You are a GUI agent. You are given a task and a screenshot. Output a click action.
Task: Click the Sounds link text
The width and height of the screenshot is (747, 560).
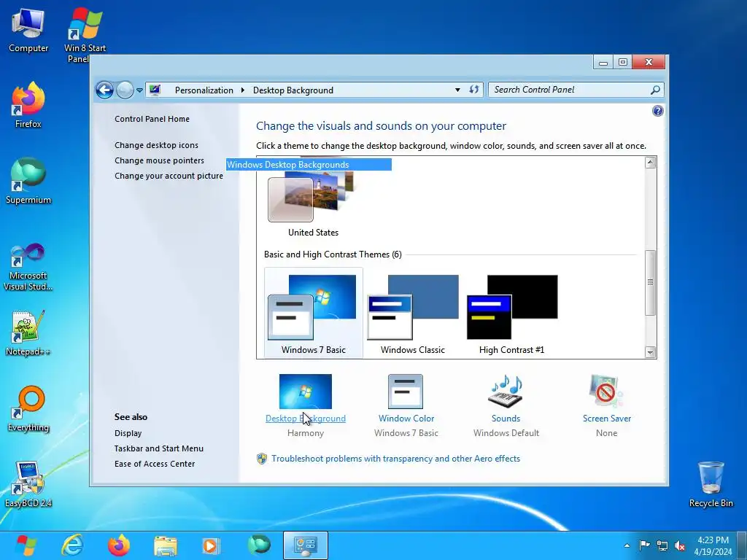pyautogui.click(x=506, y=419)
